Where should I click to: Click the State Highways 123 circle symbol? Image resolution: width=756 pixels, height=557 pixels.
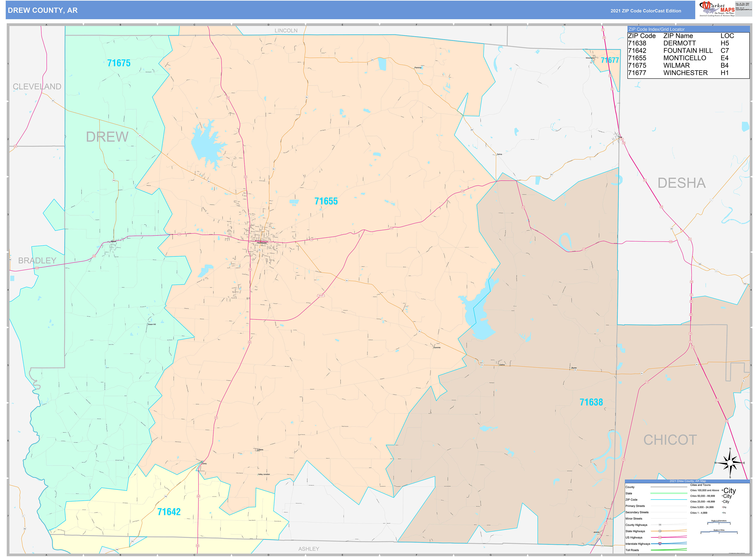(660, 531)
